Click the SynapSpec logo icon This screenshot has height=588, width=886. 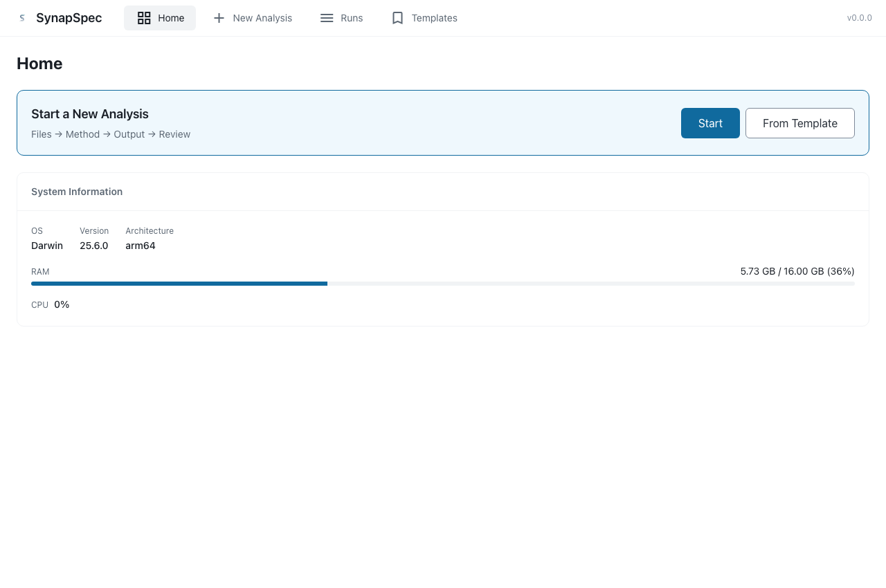pos(22,18)
